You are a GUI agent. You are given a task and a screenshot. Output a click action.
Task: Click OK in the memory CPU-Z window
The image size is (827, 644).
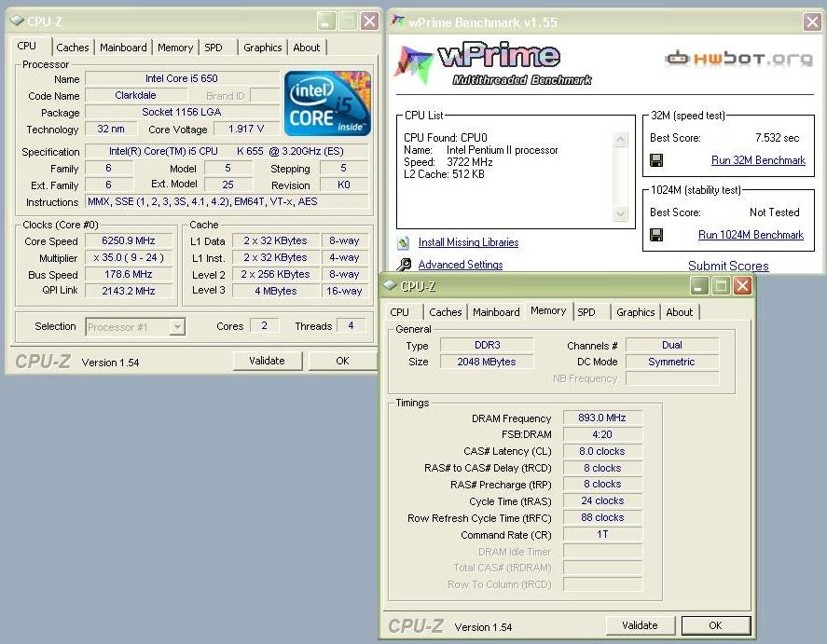click(x=715, y=625)
